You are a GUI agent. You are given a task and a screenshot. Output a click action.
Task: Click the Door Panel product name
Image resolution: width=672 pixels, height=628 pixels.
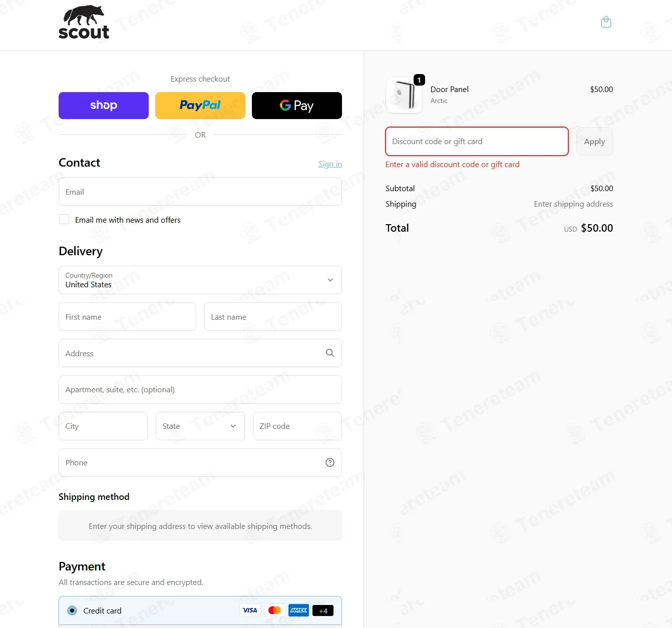coord(450,90)
